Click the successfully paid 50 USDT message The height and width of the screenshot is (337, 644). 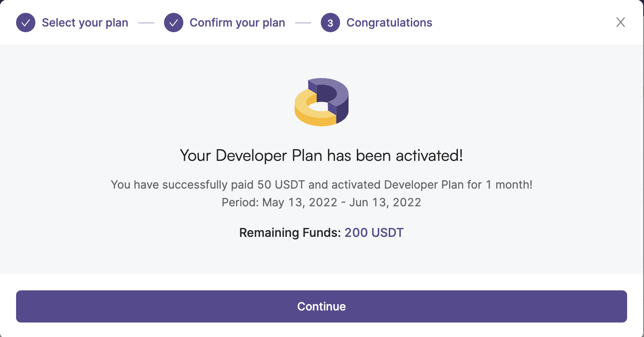coord(322,185)
